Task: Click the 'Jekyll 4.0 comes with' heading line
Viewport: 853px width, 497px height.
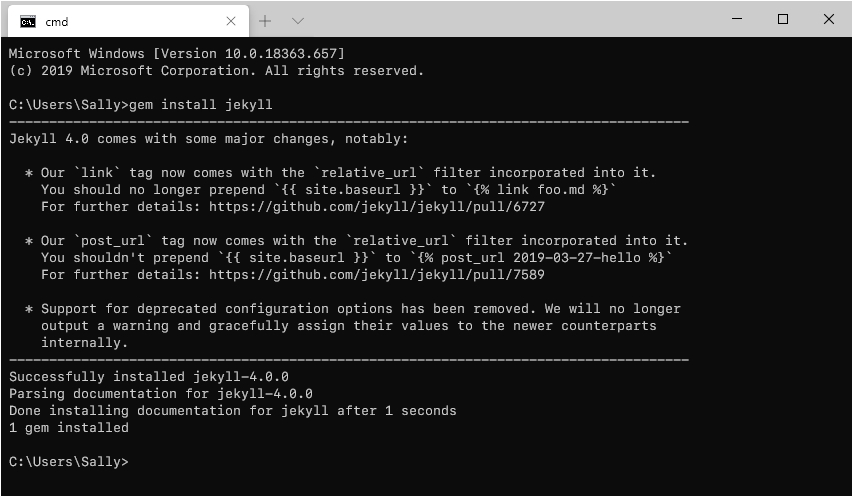Action: click(208, 139)
